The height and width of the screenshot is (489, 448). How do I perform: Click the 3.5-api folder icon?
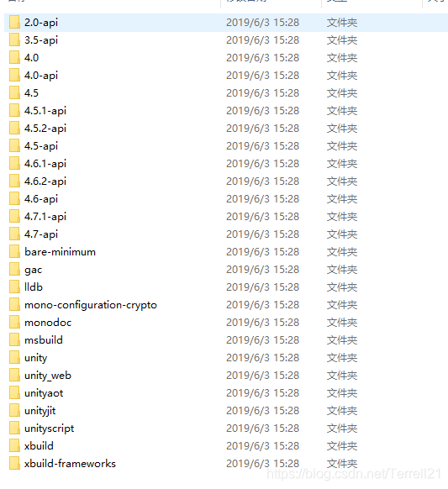point(14,40)
